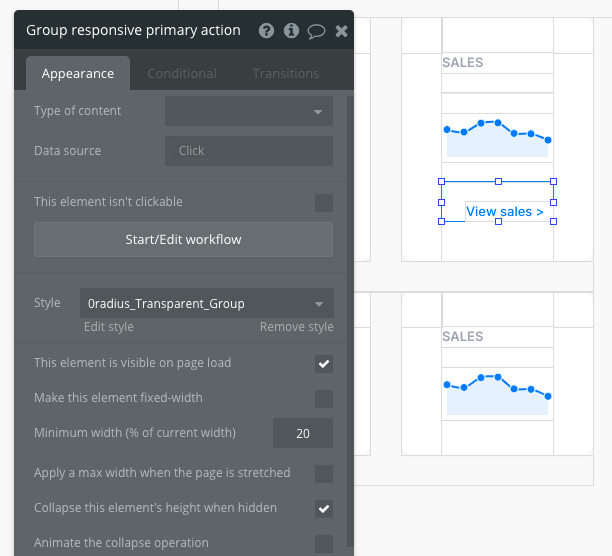Click the info icon in panel header
Viewport: 612px width, 556px height.
[x=291, y=30]
